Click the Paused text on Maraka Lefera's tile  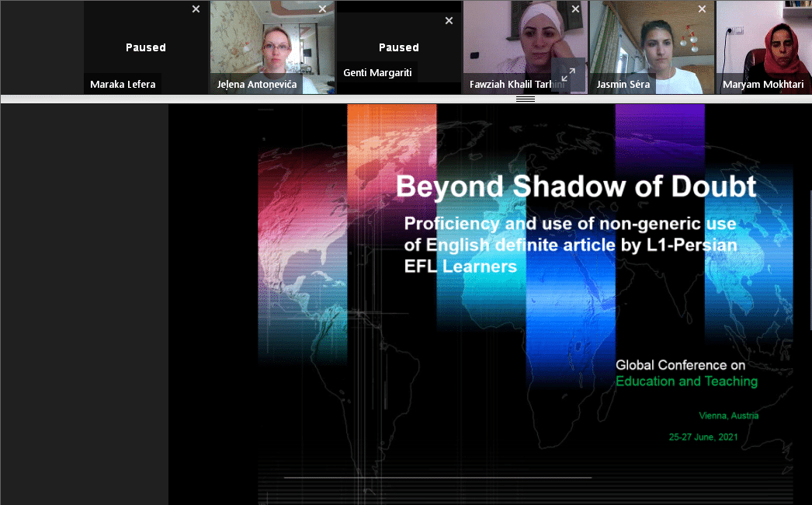146,47
